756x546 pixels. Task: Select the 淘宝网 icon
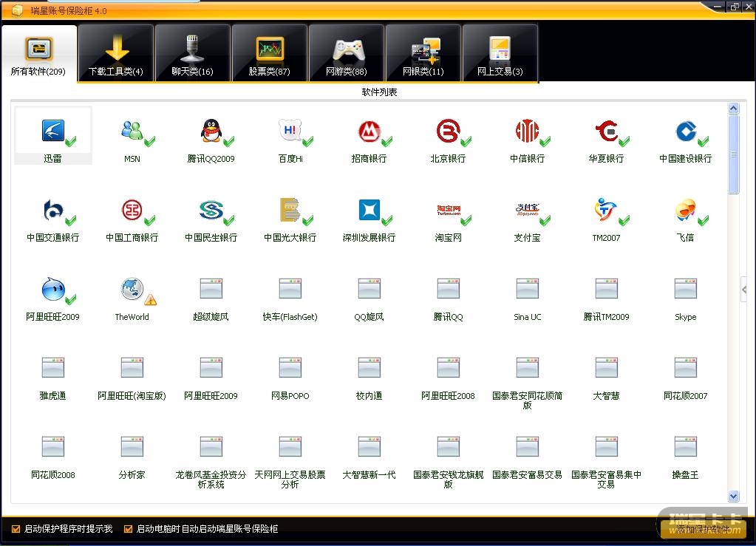tap(449, 210)
